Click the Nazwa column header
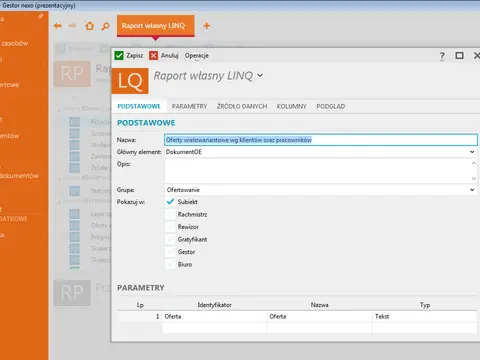Image resolution: width=480 pixels, height=360 pixels. pos(319,305)
